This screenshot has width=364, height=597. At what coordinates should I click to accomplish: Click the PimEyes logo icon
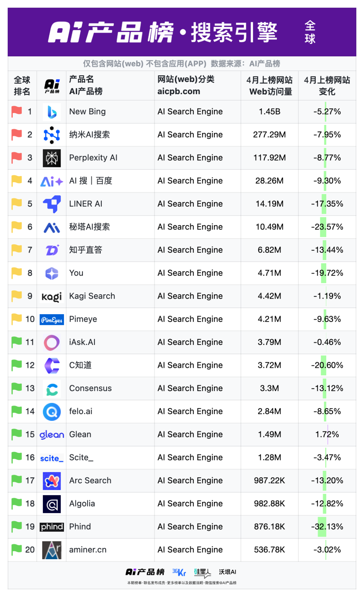[52, 320]
